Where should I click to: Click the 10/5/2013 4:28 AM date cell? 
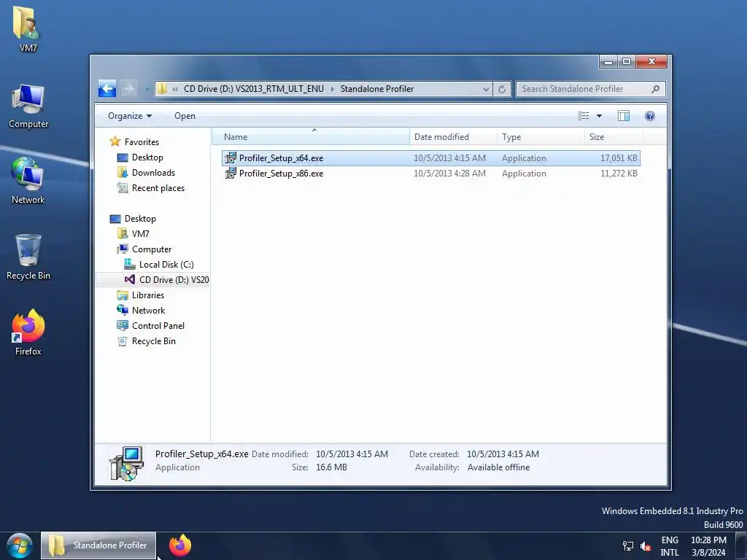pyautogui.click(x=449, y=174)
